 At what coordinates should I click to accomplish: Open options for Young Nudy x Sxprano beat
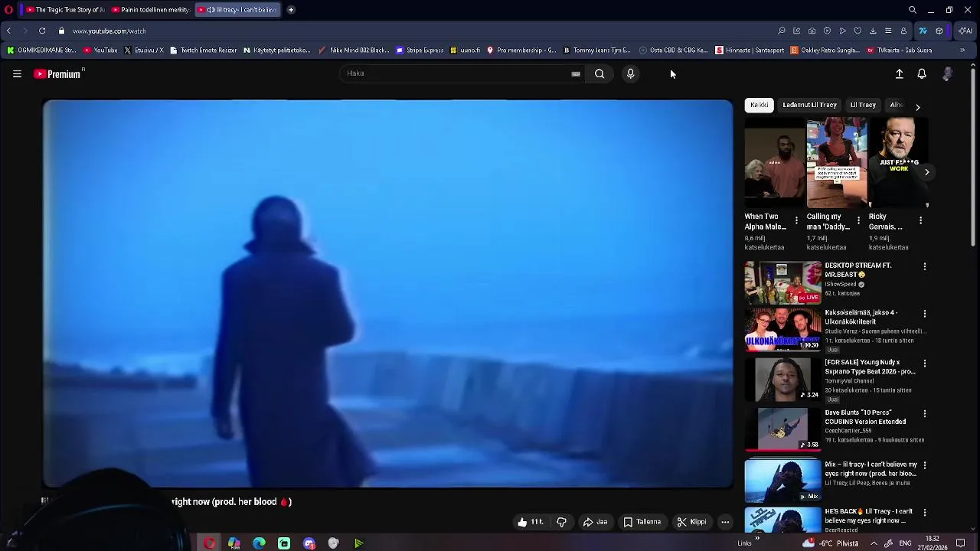[925, 364]
